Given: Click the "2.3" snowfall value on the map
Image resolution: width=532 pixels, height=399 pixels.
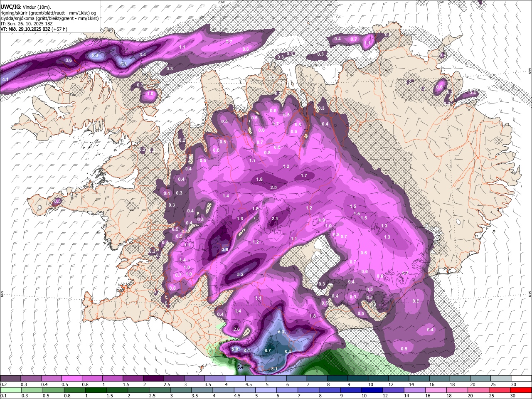Looking at the screenshot, I should pyautogui.click(x=275, y=219).
